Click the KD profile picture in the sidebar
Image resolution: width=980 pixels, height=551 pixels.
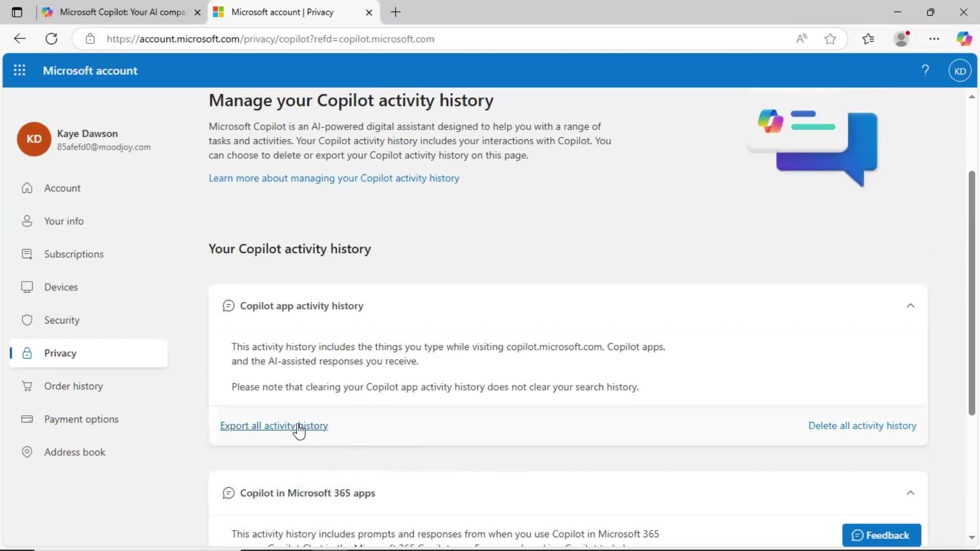pos(34,139)
